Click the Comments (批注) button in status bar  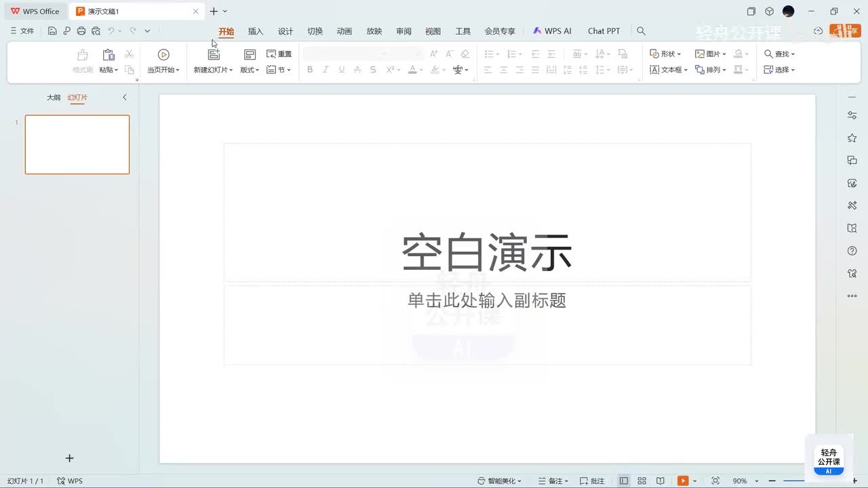[x=592, y=481]
